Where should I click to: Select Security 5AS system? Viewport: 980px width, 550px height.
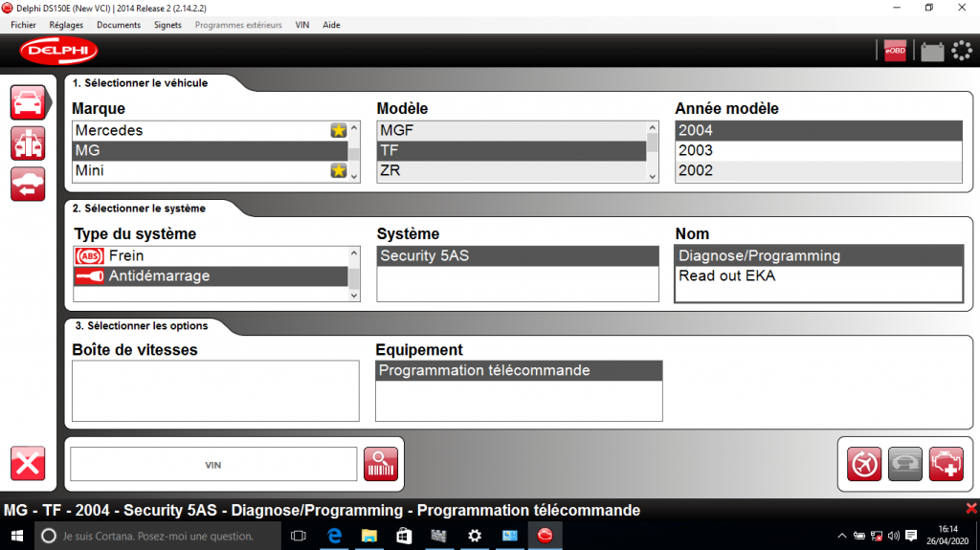[x=518, y=255]
